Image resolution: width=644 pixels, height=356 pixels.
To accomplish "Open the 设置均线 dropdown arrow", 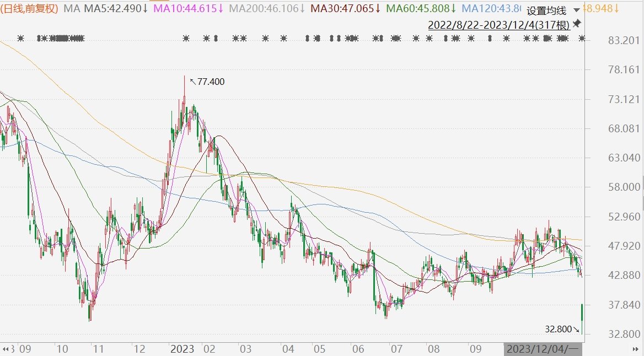I will click(576, 10).
